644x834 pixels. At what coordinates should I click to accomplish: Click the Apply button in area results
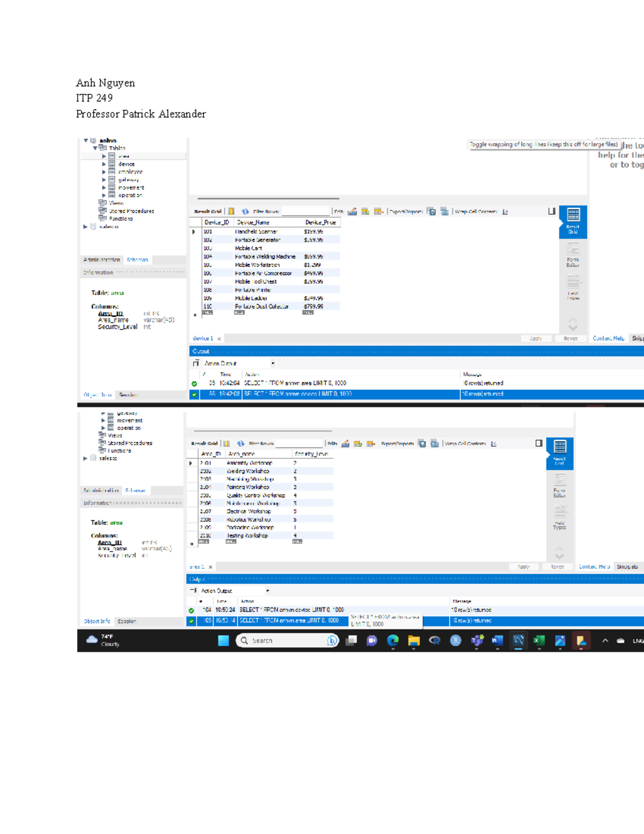[x=523, y=567]
